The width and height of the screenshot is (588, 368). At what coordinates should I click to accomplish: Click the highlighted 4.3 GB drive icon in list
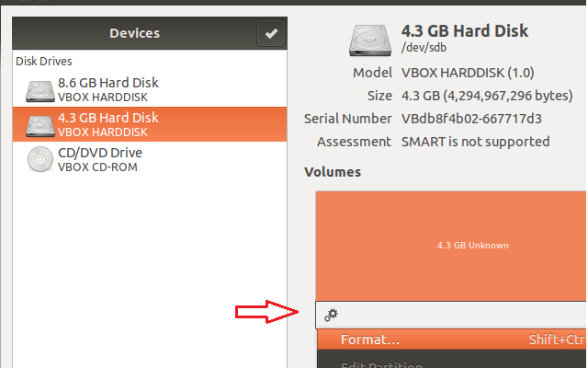40,126
